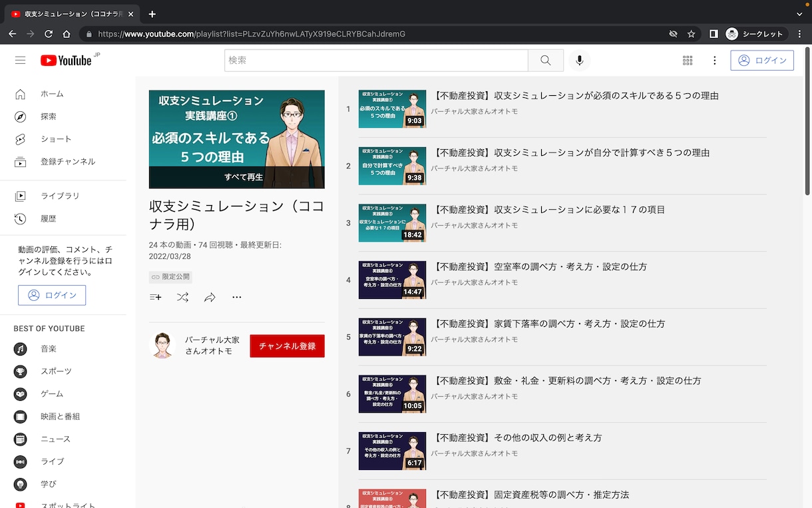Click the channel avatar image
This screenshot has height=508, width=812.
click(162, 346)
